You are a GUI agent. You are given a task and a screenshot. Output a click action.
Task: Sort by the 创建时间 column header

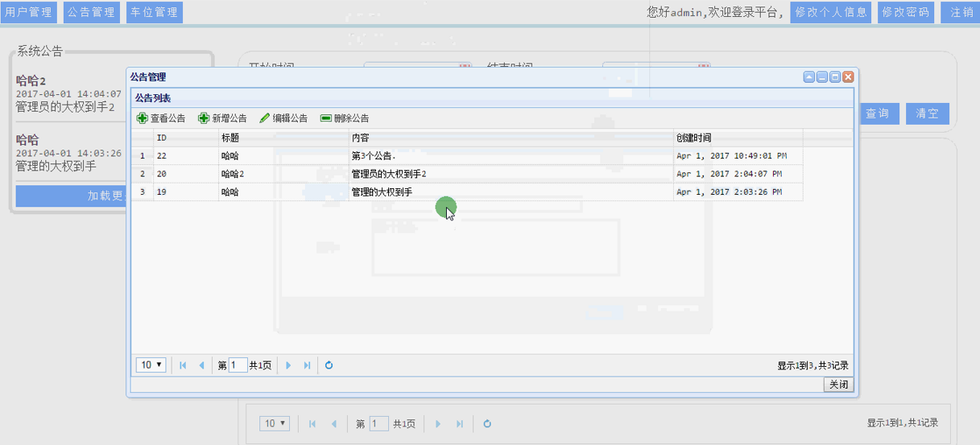point(738,138)
